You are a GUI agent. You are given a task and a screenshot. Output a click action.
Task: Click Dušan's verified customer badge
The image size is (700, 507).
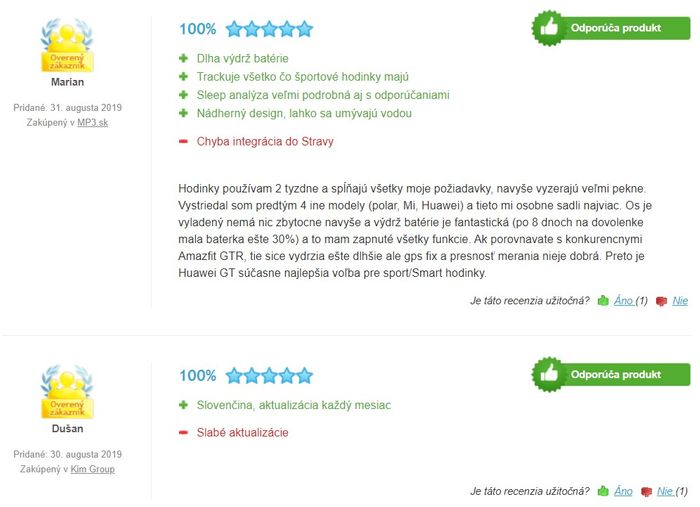(x=67, y=391)
